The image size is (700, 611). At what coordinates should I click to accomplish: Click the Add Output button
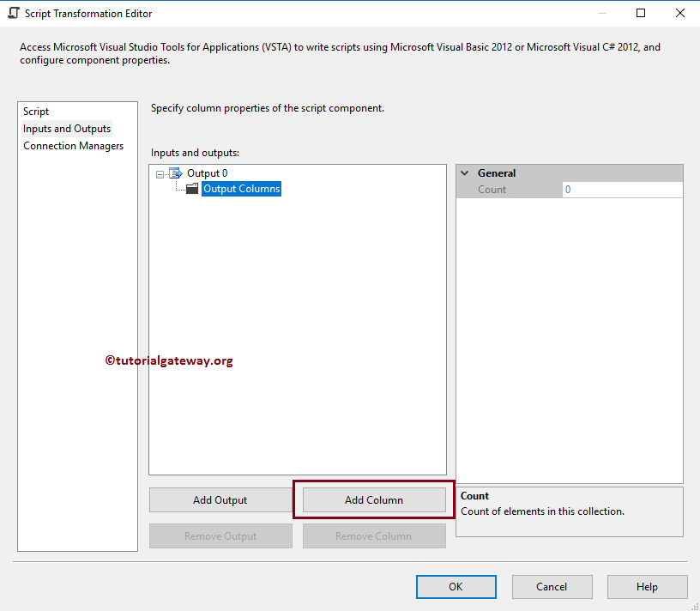(x=220, y=499)
